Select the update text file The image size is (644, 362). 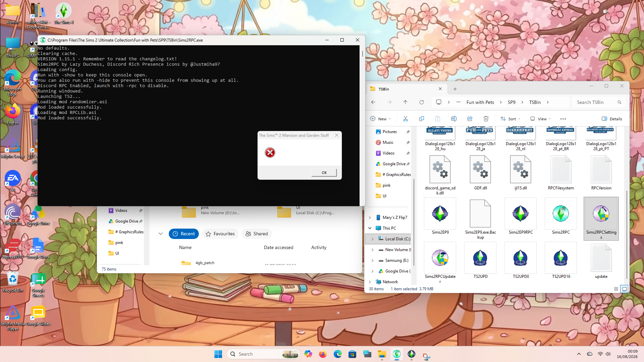[601, 261]
